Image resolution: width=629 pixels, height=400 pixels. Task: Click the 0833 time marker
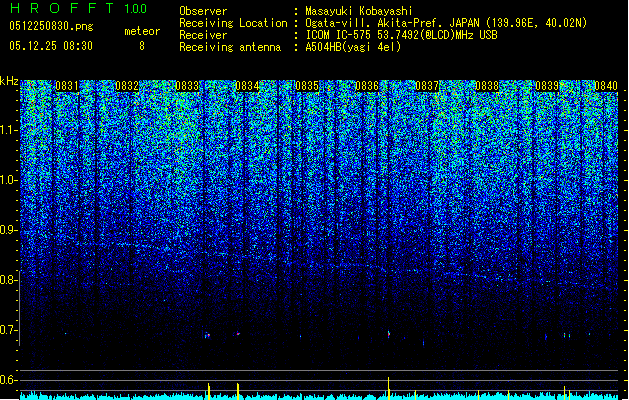187,86
